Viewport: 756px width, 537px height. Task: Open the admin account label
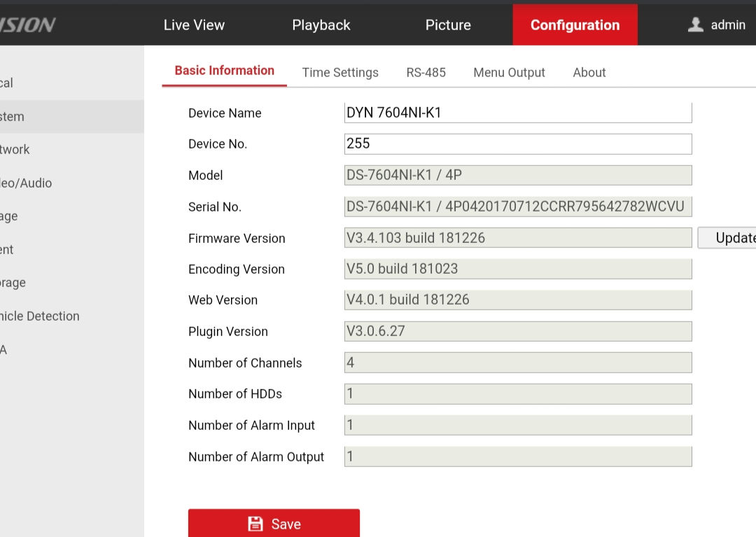coord(728,25)
